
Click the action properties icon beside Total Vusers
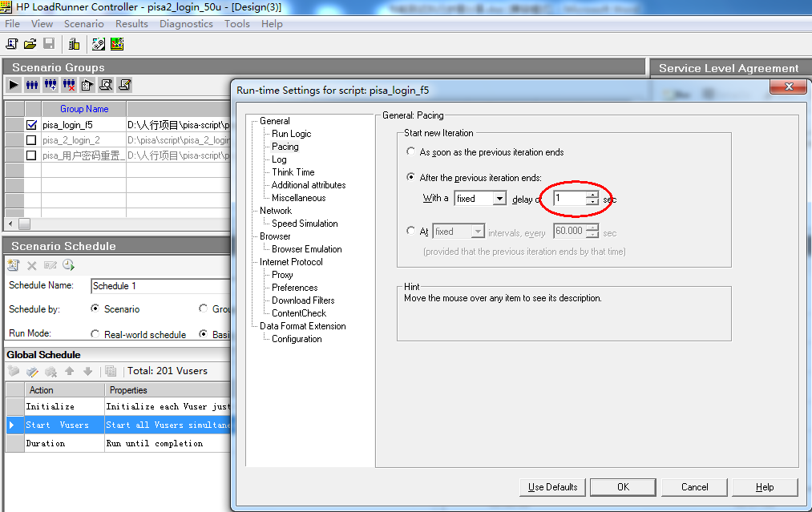point(111,371)
